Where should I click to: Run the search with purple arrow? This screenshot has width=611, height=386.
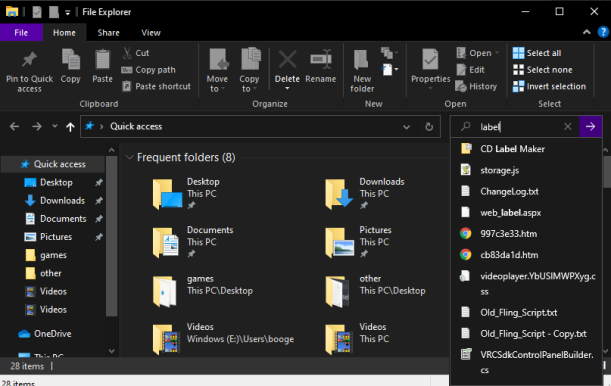coord(590,127)
